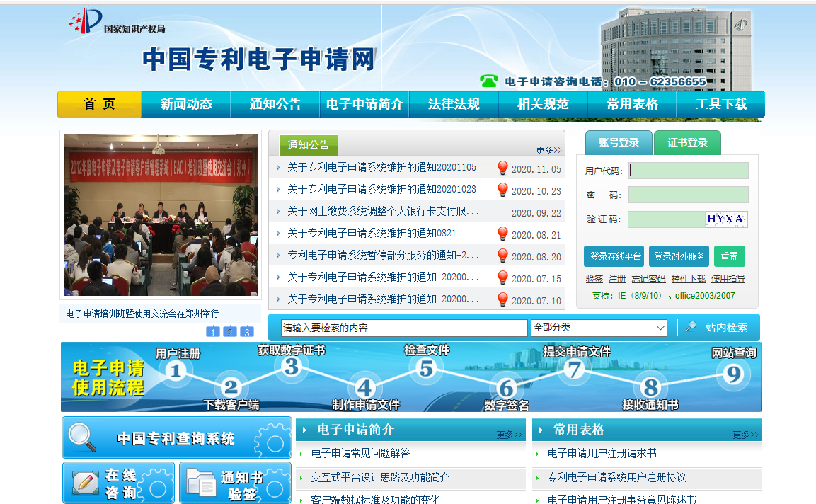
Task: Open notice 专利电子申请系统暂停部分服务的通知-2...
Action: coord(383,255)
